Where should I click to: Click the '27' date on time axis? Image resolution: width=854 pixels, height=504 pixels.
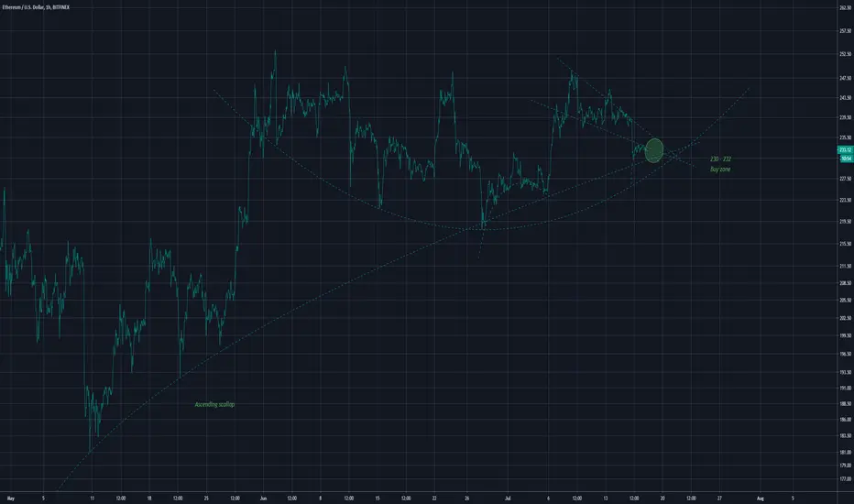pos(719,498)
